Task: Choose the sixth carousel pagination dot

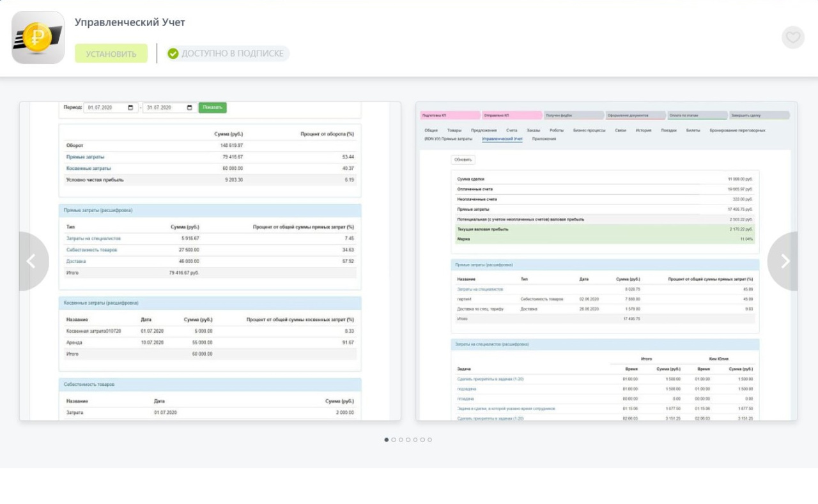Action: [422, 439]
